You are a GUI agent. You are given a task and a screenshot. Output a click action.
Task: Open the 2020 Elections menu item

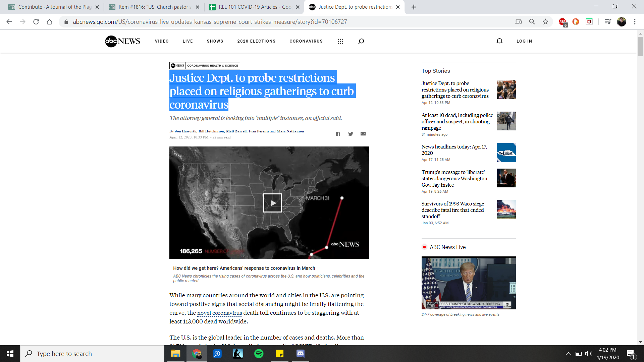point(256,41)
